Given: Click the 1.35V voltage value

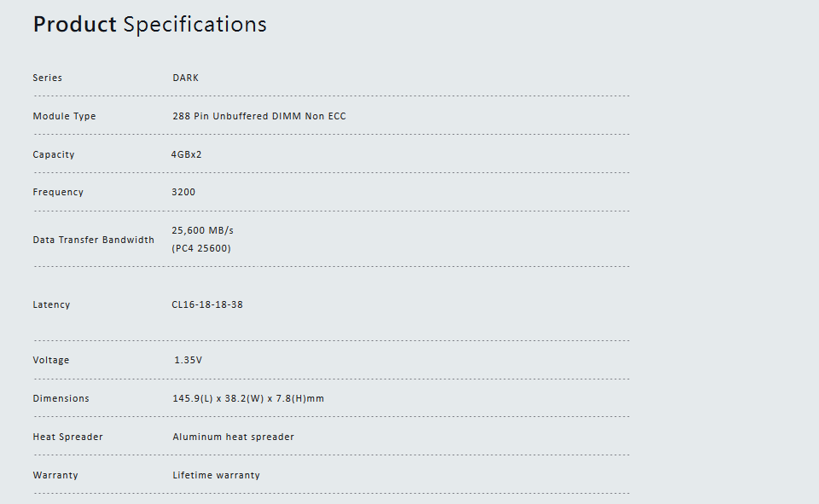Looking at the screenshot, I should (x=188, y=360).
